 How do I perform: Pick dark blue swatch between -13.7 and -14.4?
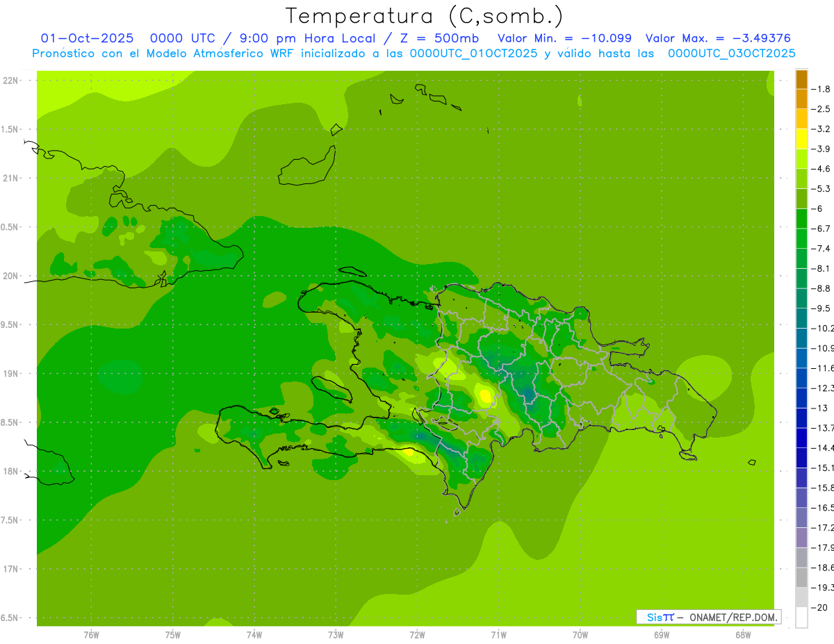tap(801, 438)
